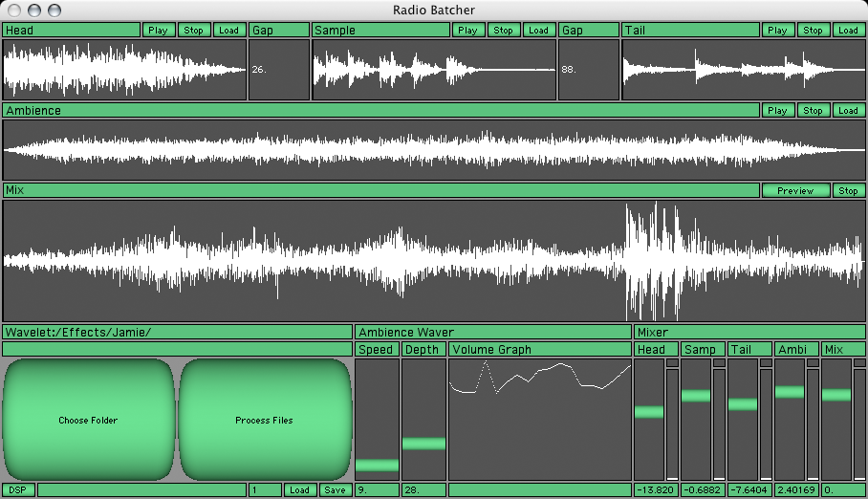
Task: Load a file into the Head slot
Action: point(228,30)
